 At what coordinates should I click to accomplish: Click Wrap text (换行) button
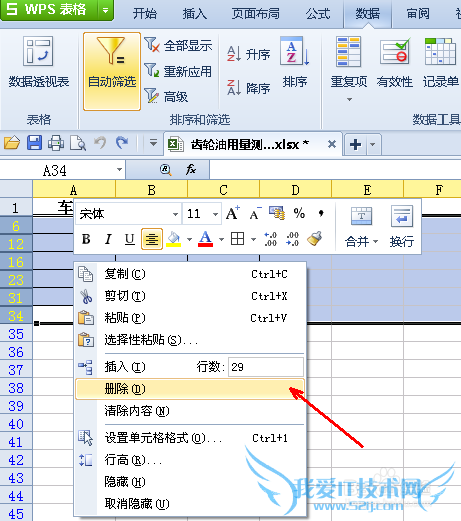pos(402,227)
